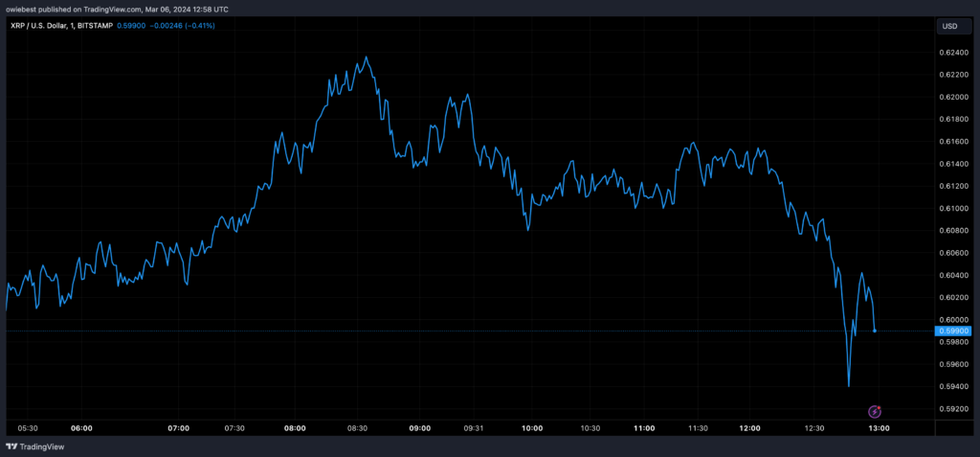
Task: Click the 0.62400 price scale label
Action: coord(957,53)
